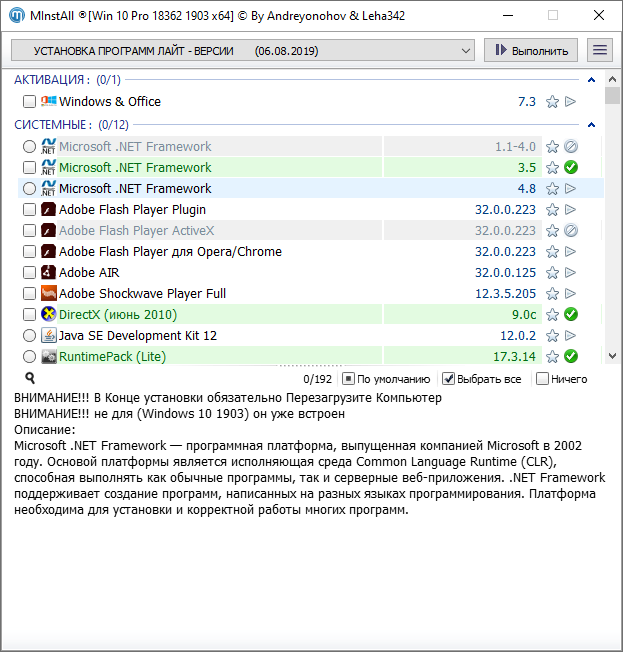
Task: Star Adobe Flash Player для Opera/Chrome
Action: [x=552, y=252]
